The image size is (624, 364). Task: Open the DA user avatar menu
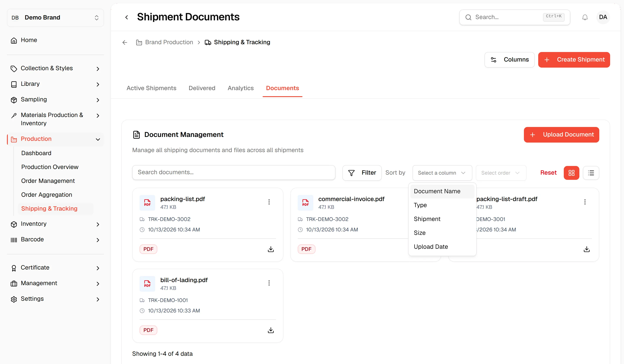[x=603, y=17]
